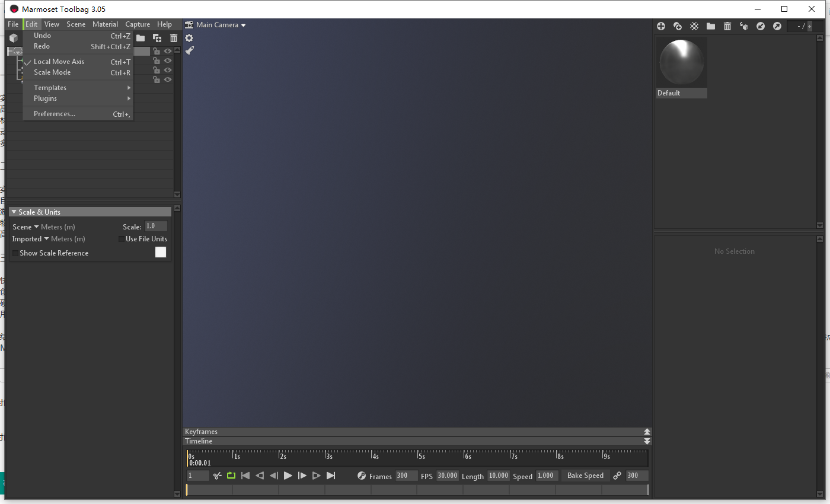Enable Show Scale Reference checkbox
The height and width of the screenshot is (504, 830).
coord(15,253)
